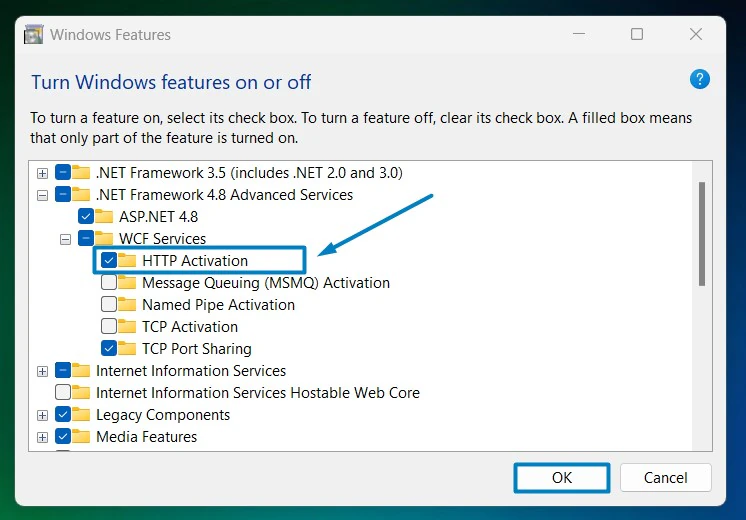This screenshot has width=746, height=520.
Task: Click folder icon beside TCP Port Sharing
Action: point(127,348)
